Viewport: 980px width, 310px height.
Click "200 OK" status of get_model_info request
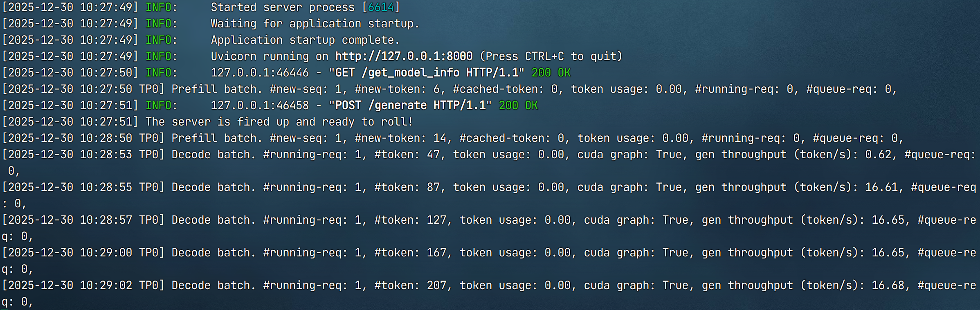tap(551, 73)
